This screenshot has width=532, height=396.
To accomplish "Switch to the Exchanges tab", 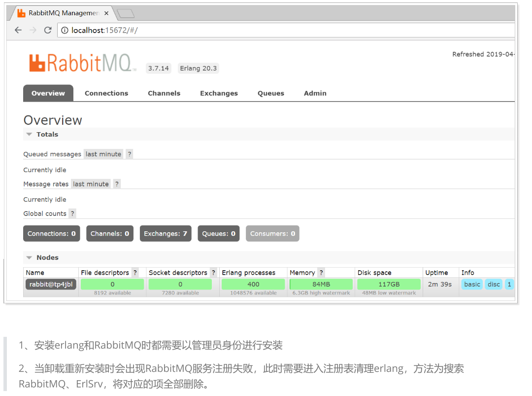I will pyautogui.click(x=219, y=93).
